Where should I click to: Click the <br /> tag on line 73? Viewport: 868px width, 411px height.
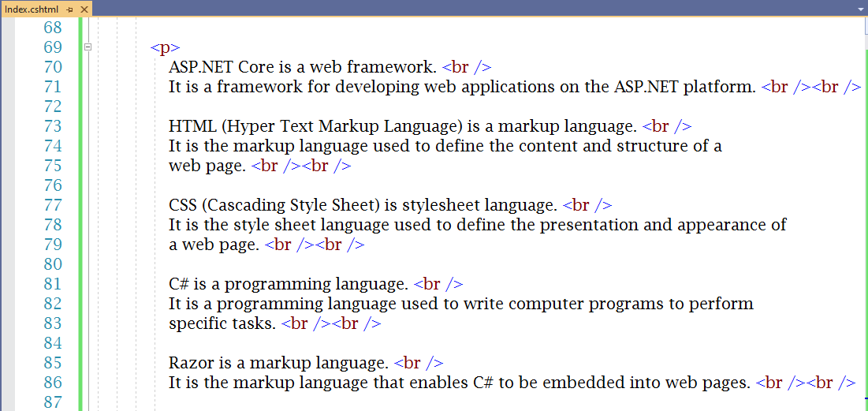click(666, 126)
